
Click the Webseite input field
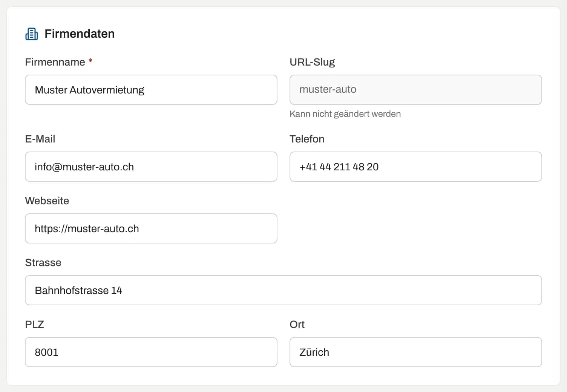[x=151, y=228]
